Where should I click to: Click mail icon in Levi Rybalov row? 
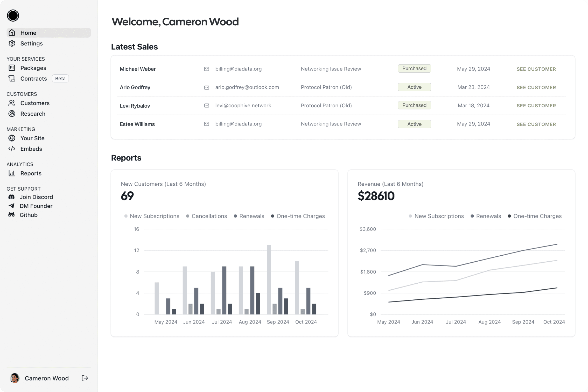207,106
